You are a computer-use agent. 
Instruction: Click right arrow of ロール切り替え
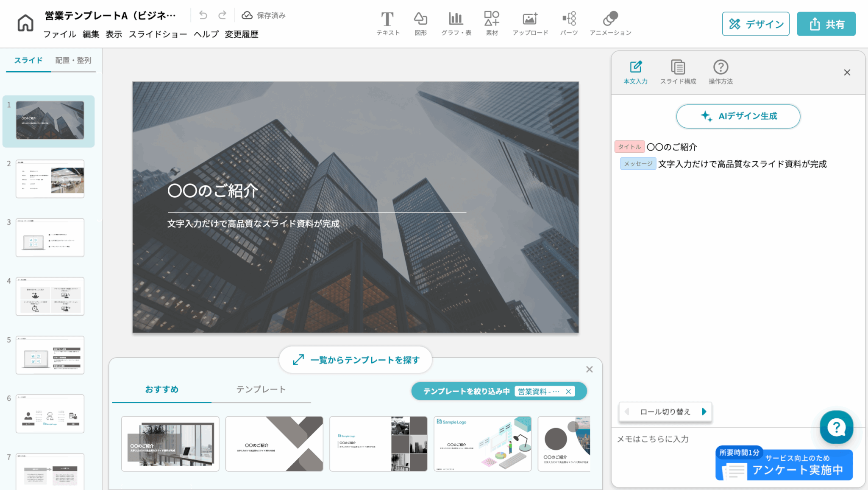pyautogui.click(x=704, y=412)
